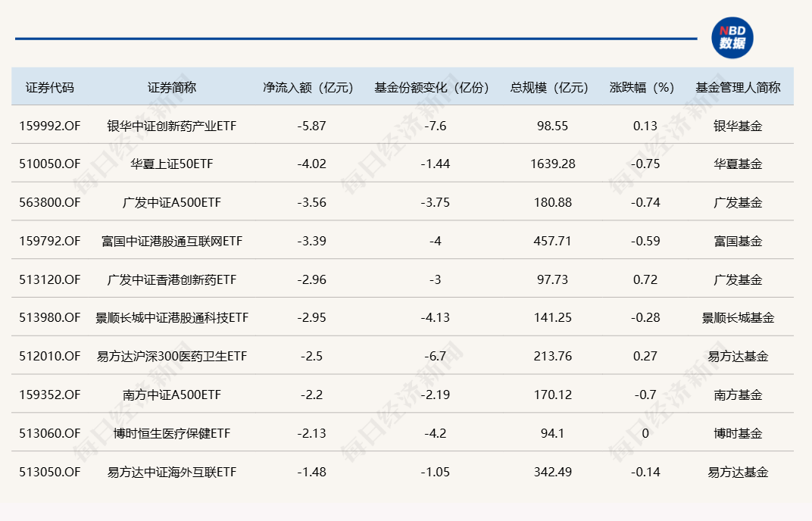Select the 净流入额（亿元）column header
The width and height of the screenshot is (812, 521).
[x=308, y=87]
